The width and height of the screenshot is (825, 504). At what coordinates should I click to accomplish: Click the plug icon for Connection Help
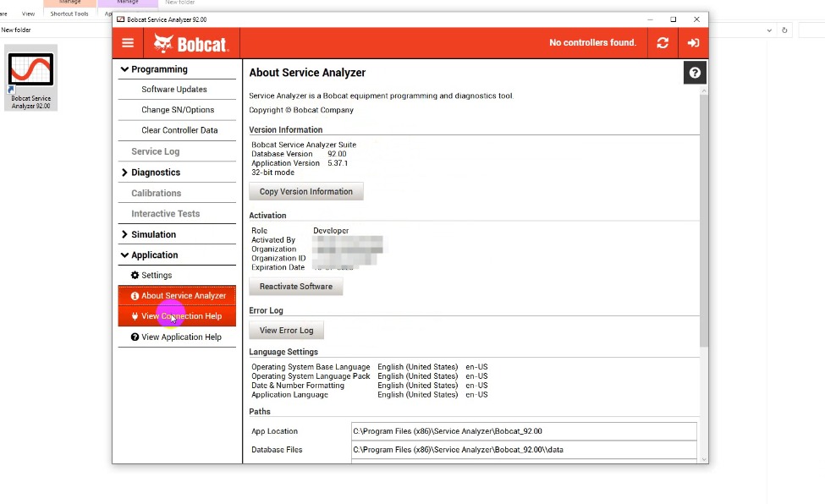pyautogui.click(x=135, y=316)
